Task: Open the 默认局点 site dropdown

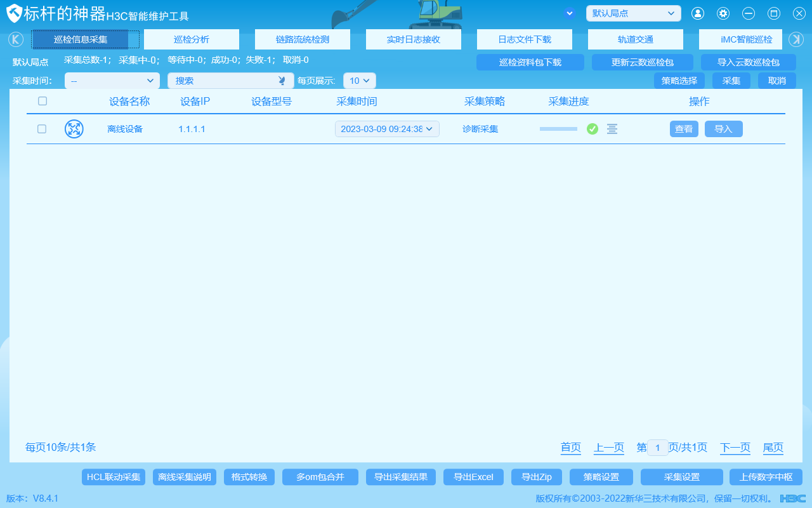Action: pos(634,13)
